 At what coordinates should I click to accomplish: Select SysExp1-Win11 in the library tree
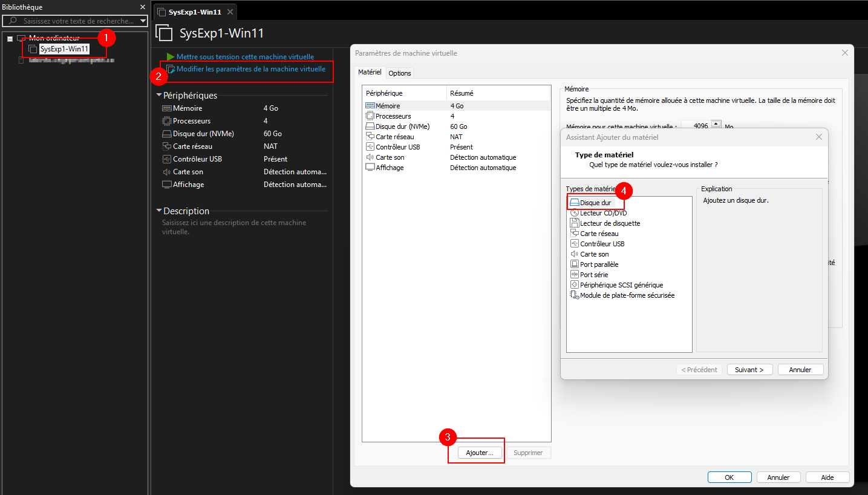click(64, 49)
